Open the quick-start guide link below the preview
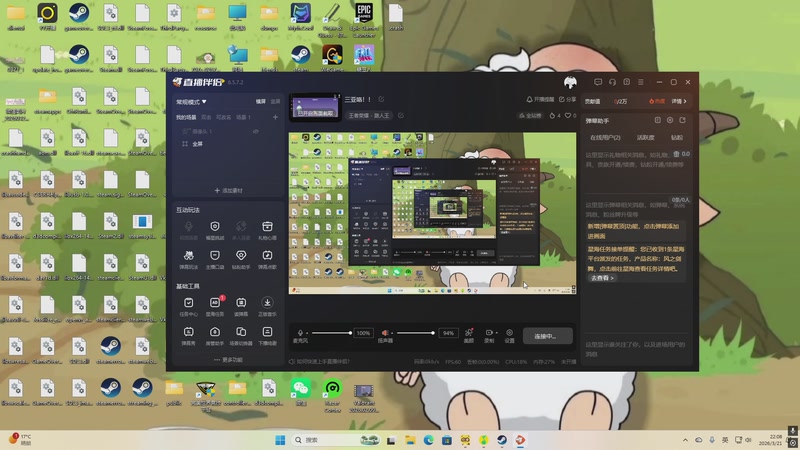The width and height of the screenshot is (800, 450). (319, 362)
